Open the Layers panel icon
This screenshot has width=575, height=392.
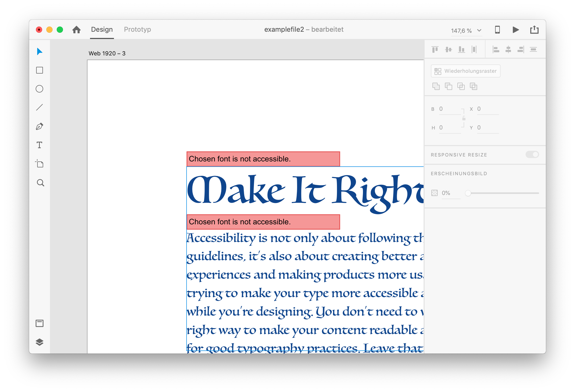pos(40,342)
